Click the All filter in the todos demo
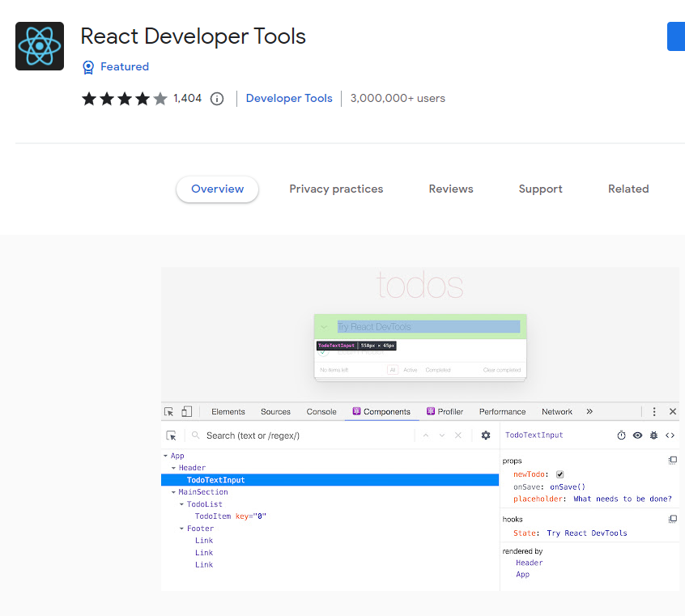685x616 pixels. coord(393,370)
